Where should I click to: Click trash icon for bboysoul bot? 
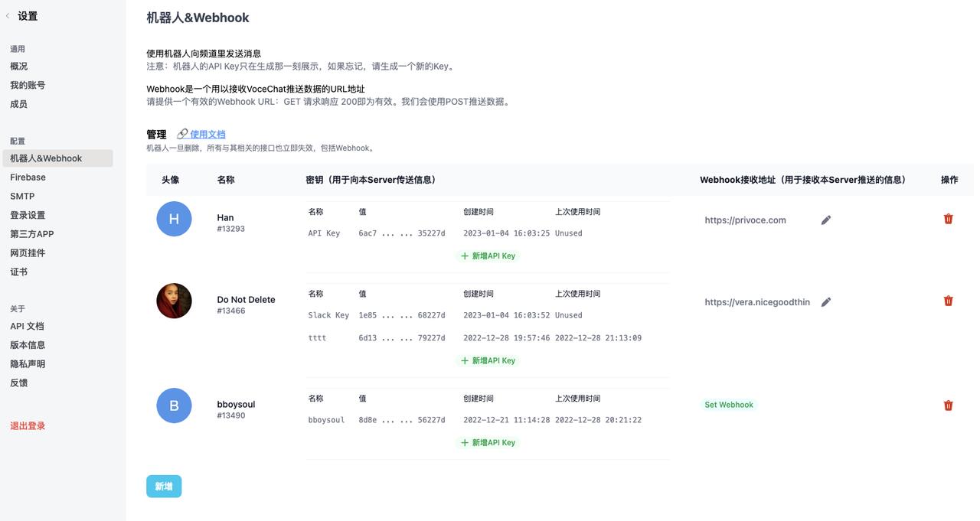click(x=948, y=405)
